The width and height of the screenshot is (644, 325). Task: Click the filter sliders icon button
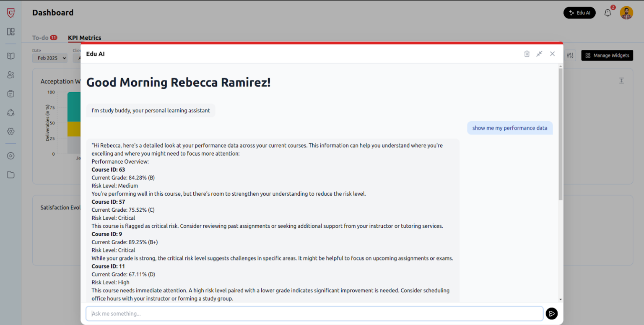coord(570,55)
